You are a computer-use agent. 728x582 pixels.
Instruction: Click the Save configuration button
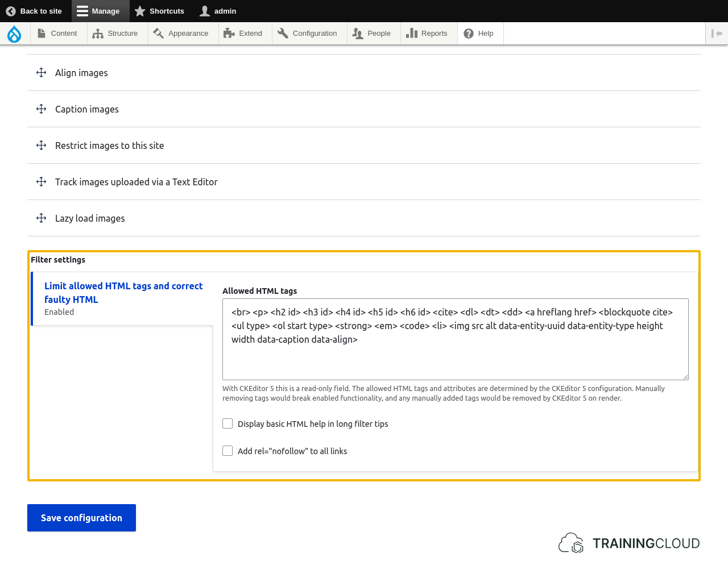81,518
